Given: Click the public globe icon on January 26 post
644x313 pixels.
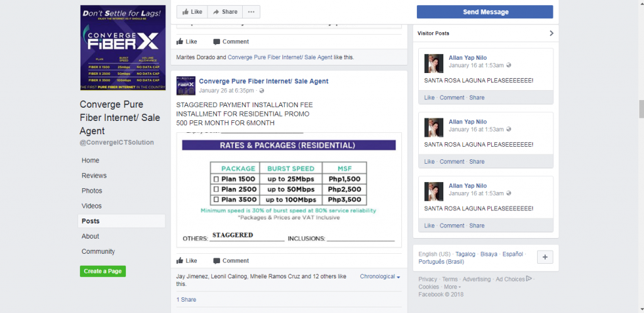Looking at the screenshot, I should 262,91.
